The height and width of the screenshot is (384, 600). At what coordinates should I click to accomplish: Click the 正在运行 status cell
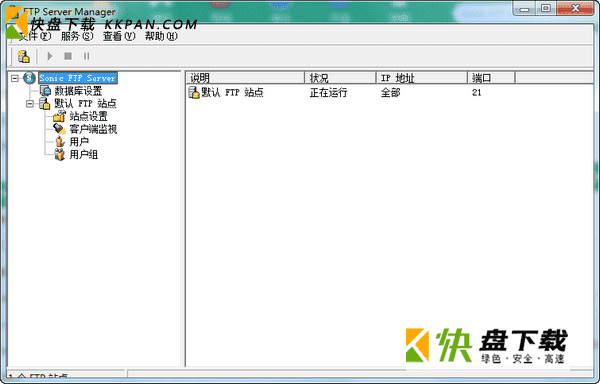click(x=328, y=93)
